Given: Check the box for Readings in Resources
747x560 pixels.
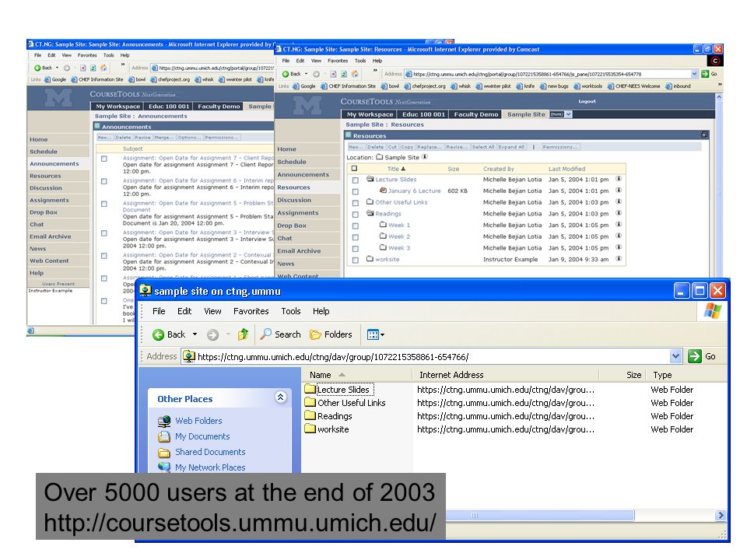Looking at the screenshot, I should point(356,215).
